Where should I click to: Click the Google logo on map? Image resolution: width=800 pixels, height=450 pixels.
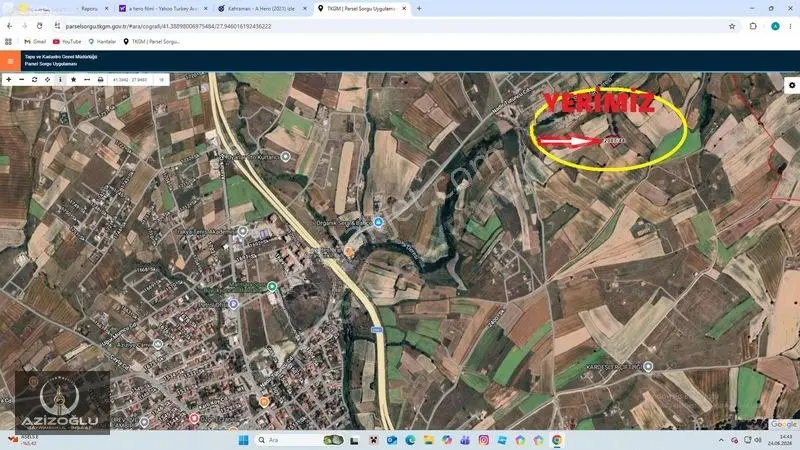783,424
